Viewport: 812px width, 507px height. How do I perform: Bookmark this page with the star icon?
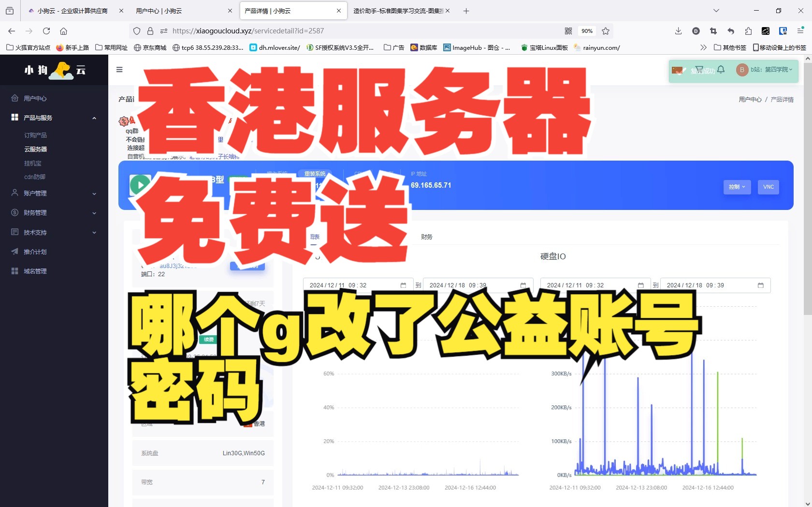click(606, 31)
